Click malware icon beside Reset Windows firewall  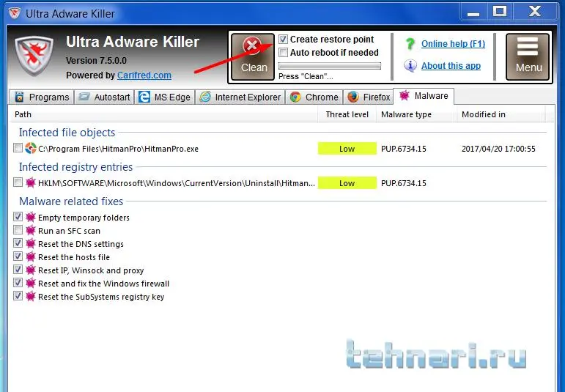coord(31,283)
